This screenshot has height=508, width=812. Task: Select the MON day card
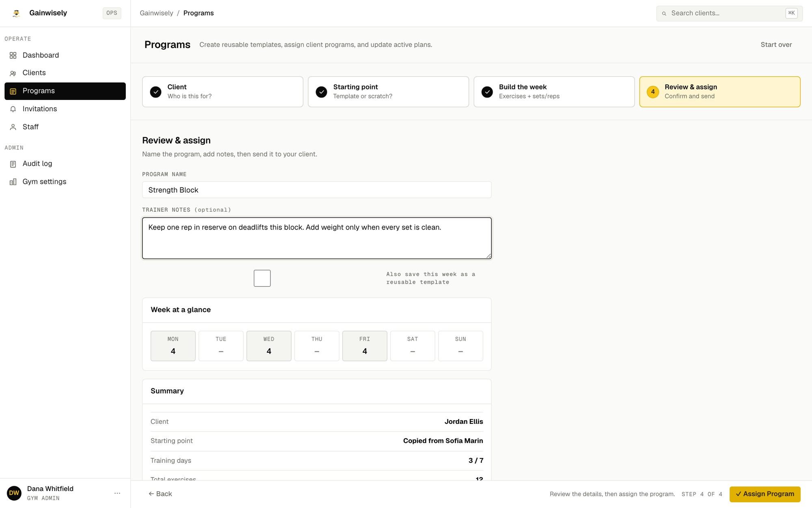pyautogui.click(x=173, y=346)
